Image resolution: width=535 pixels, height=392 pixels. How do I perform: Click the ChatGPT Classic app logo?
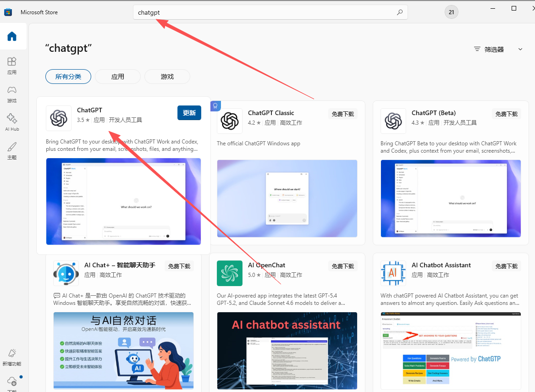[x=230, y=121]
